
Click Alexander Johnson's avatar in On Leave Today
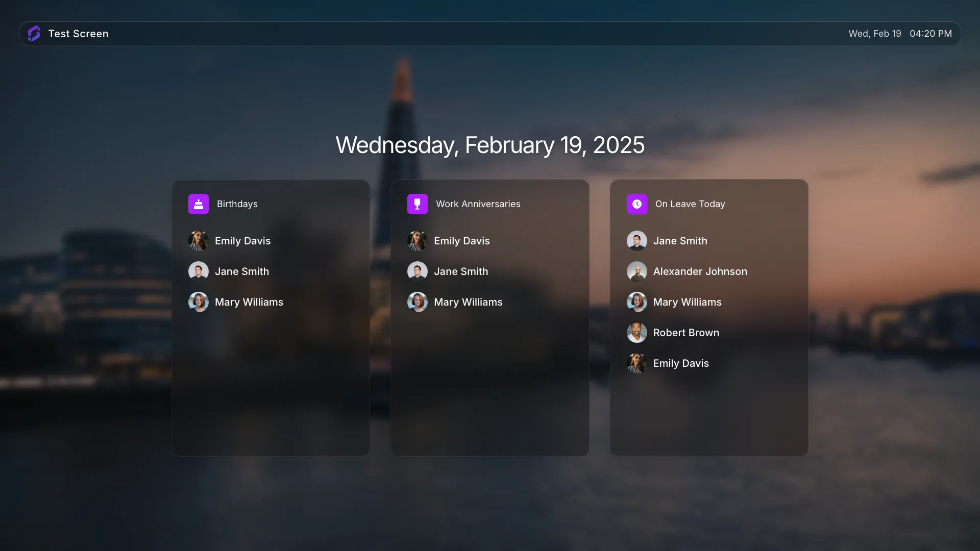(x=637, y=271)
